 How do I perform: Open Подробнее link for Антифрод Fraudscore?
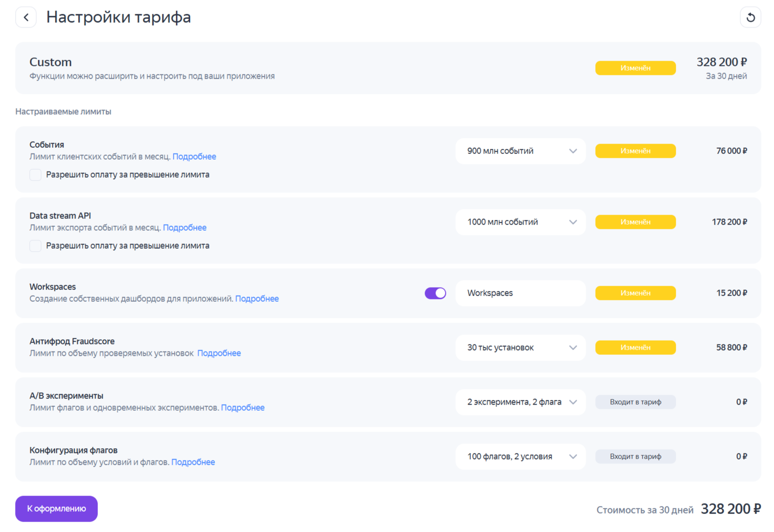[x=219, y=353]
